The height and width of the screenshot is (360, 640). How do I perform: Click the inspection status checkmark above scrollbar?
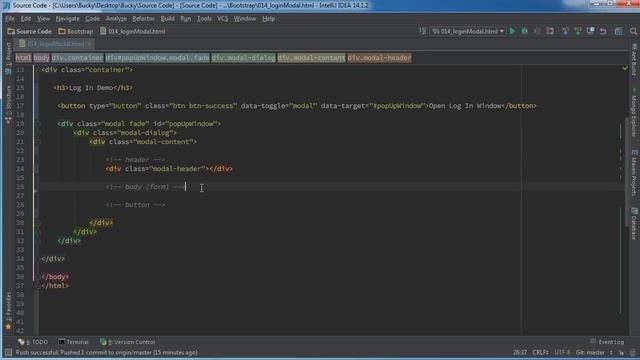[624, 68]
